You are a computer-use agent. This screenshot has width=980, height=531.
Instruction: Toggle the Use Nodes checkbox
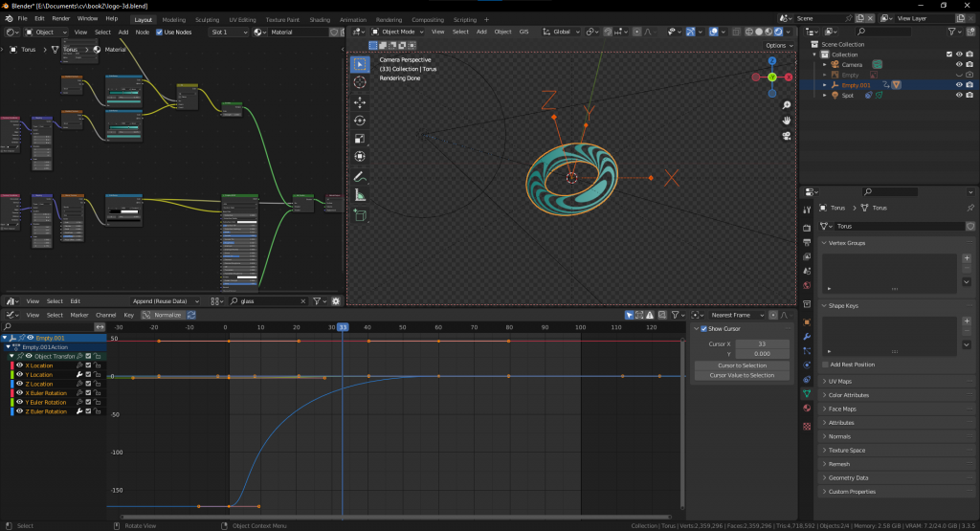[x=160, y=32]
